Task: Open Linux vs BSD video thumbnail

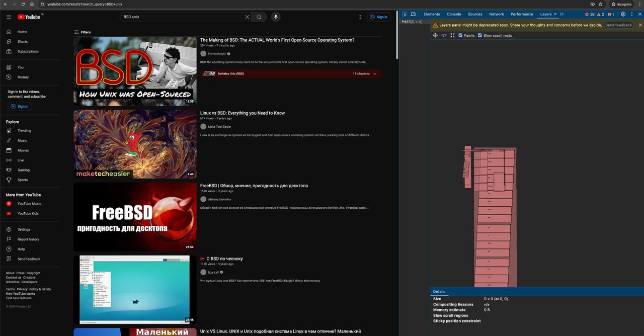Action: click(x=135, y=144)
